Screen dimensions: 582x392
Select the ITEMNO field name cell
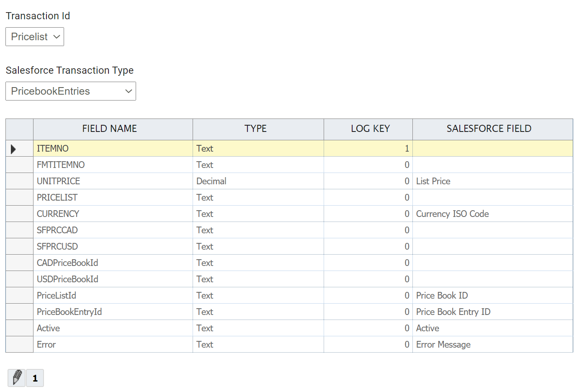click(112, 149)
